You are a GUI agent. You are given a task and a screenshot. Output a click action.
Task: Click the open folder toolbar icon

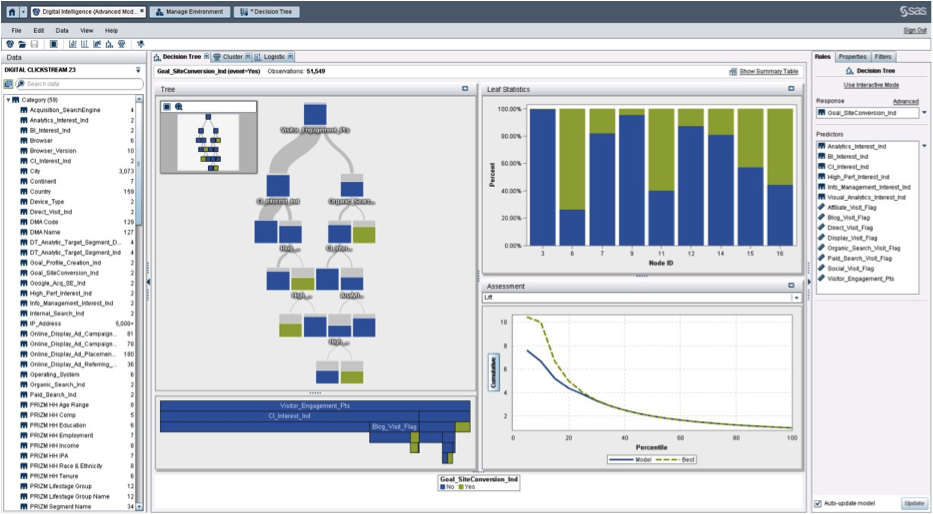click(x=21, y=44)
